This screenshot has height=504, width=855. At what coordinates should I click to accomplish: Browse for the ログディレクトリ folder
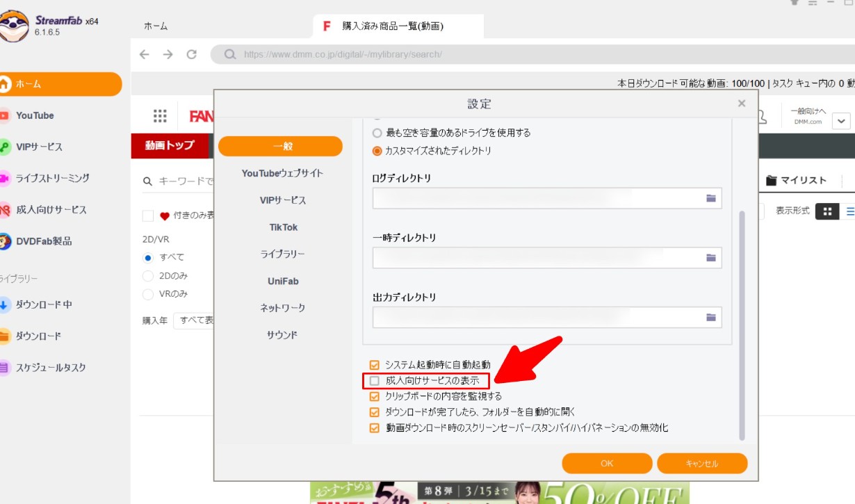click(x=711, y=198)
